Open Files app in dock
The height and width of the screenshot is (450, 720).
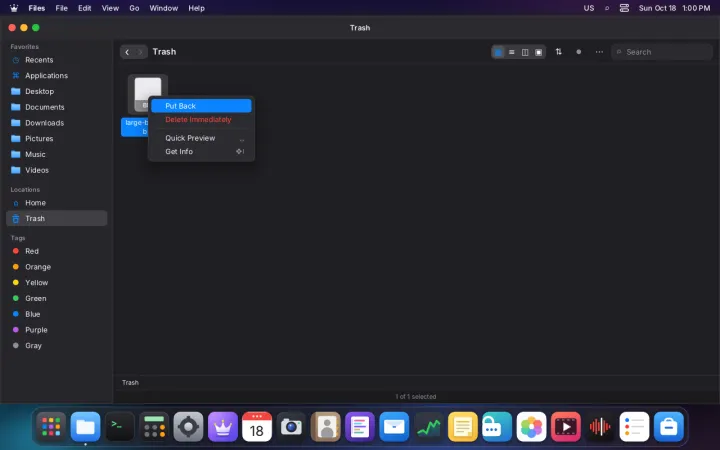pyautogui.click(x=85, y=427)
